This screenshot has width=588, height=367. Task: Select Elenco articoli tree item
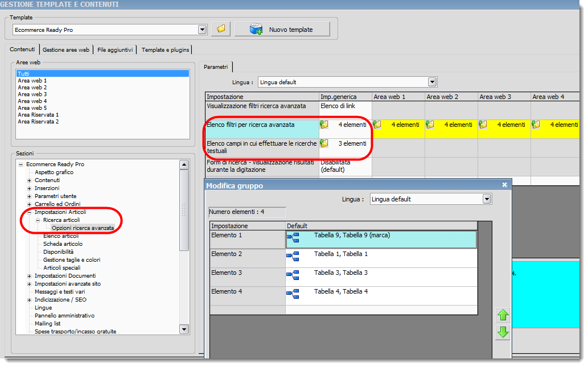(x=61, y=236)
